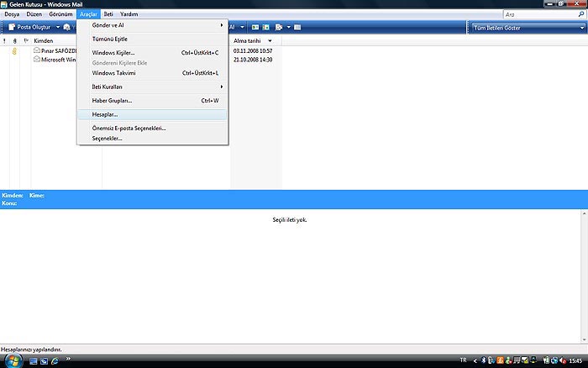Screen dimensions: 588x368
Task: Open dropdown arrow beside the find icon
Action: (x=289, y=27)
